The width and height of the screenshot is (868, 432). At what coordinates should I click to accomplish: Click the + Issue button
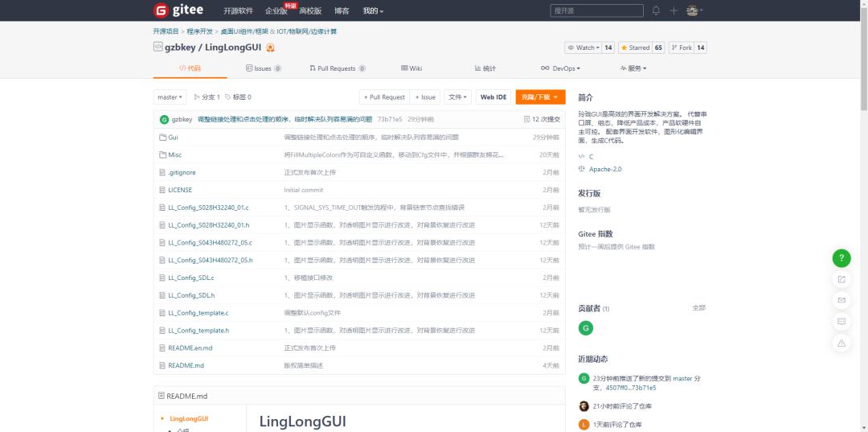point(425,97)
